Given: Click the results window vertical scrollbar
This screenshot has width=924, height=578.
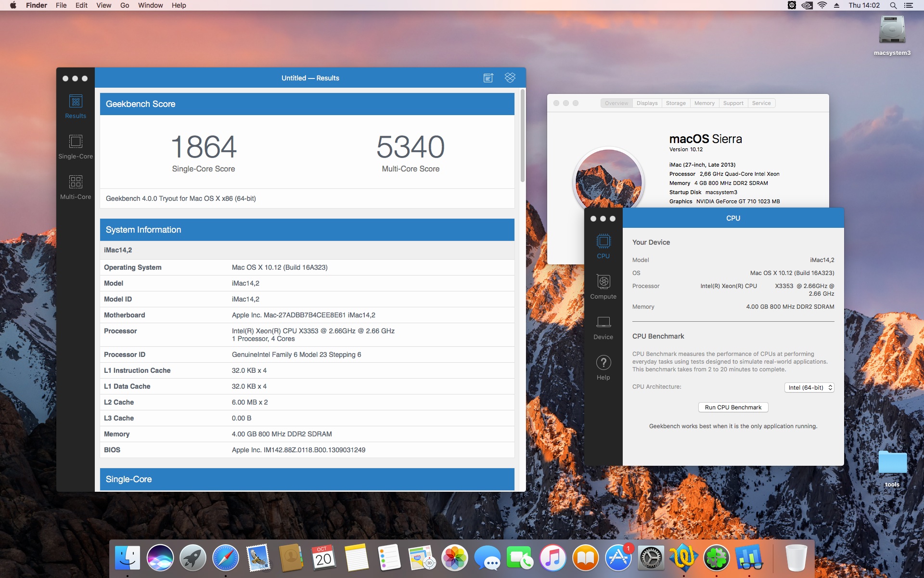Looking at the screenshot, I should [x=522, y=136].
